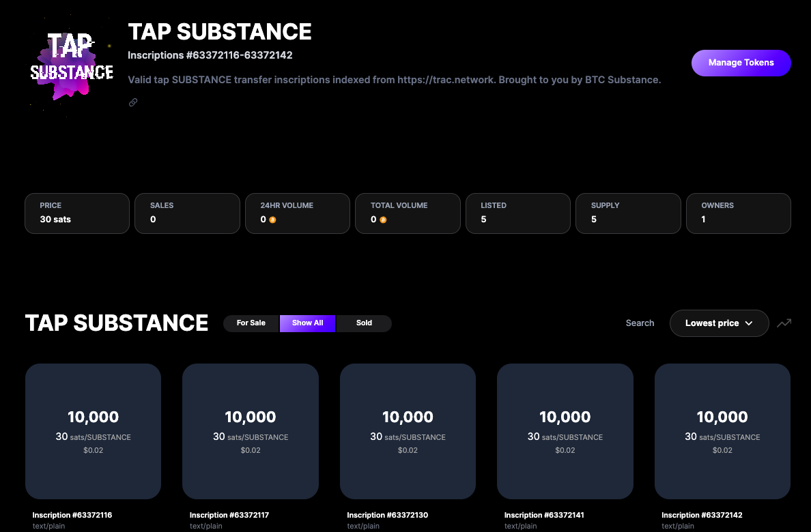Screen dimensions: 811x532
Task: Click the OWNERS stat box
Action: pyautogui.click(x=738, y=213)
